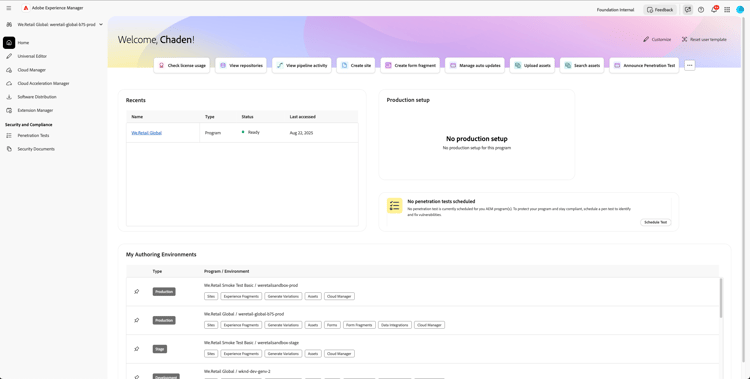Open the We.Retail Global recent link
Viewport: 750px width, 379px height.
(146, 133)
